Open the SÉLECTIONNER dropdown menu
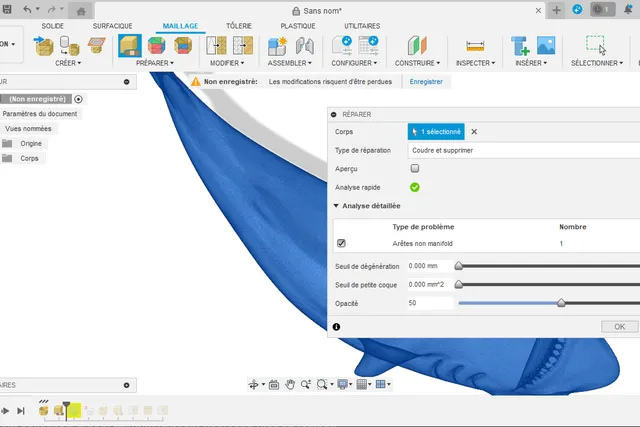The width and height of the screenshot is (640, 427). coord(597,63)
